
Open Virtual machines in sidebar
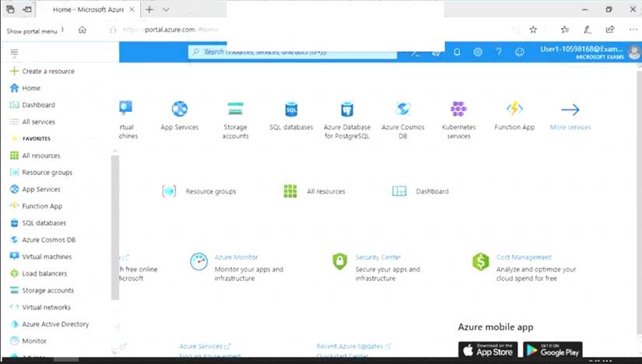40,257
